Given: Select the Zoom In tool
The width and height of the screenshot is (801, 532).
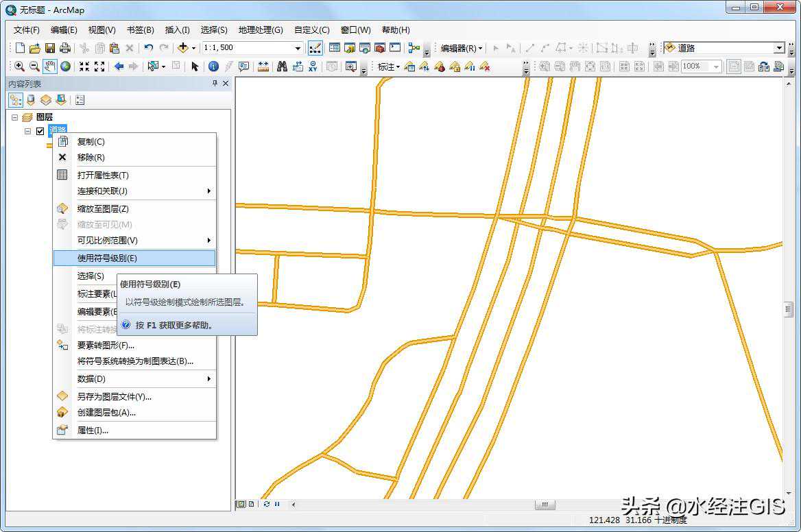Looking at the screenshot, I should [x=19, y=66].
